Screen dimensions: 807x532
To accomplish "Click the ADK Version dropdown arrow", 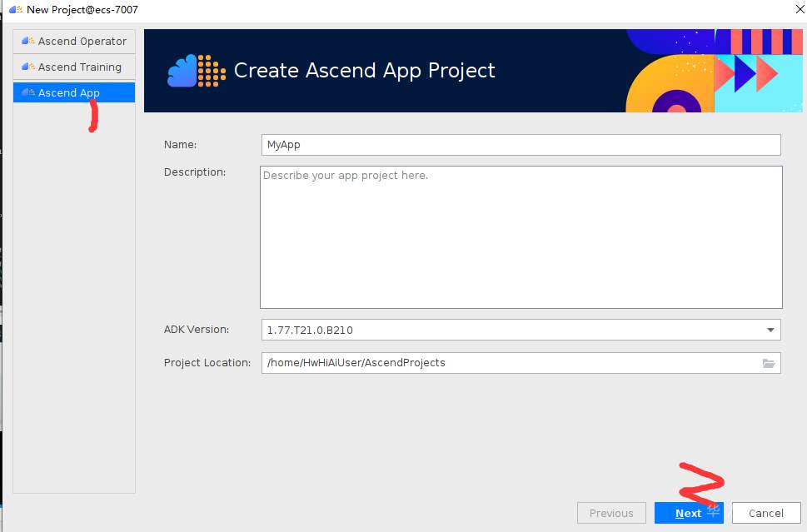I will 770,330.
